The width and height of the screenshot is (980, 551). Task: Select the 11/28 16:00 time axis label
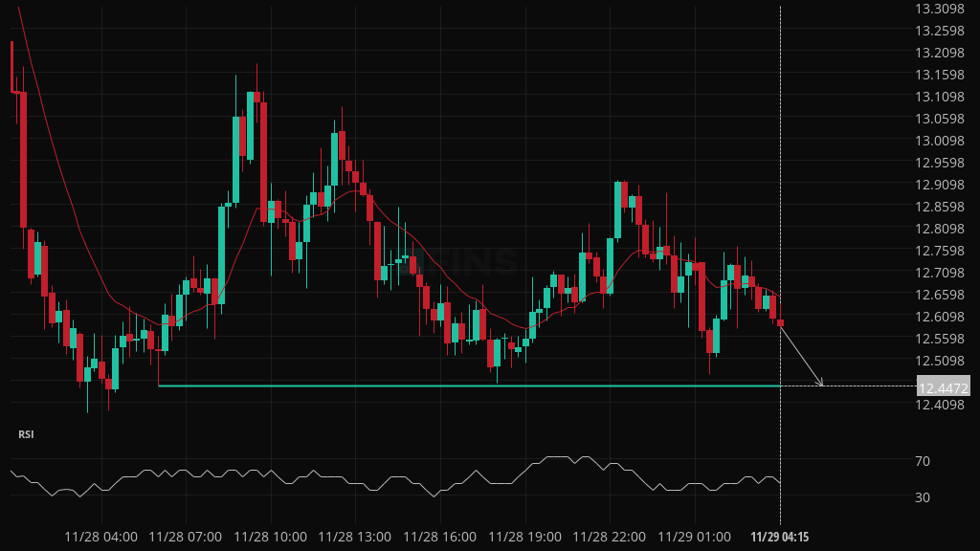tap(438, 537)
